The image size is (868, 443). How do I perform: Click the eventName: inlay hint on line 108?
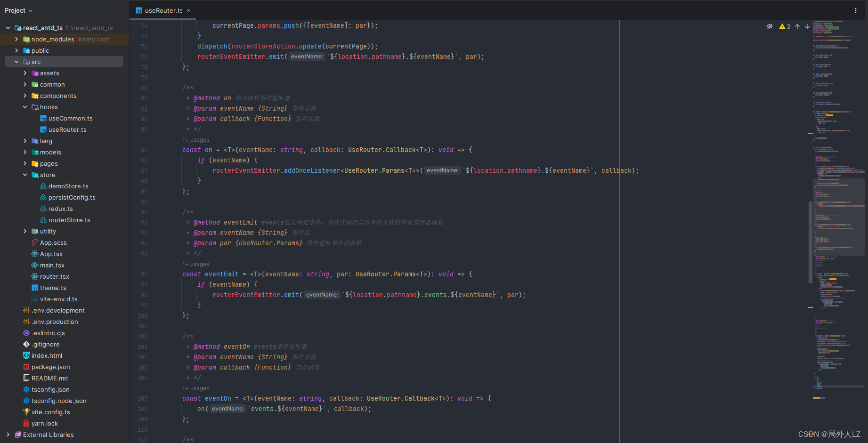(227, 409)
